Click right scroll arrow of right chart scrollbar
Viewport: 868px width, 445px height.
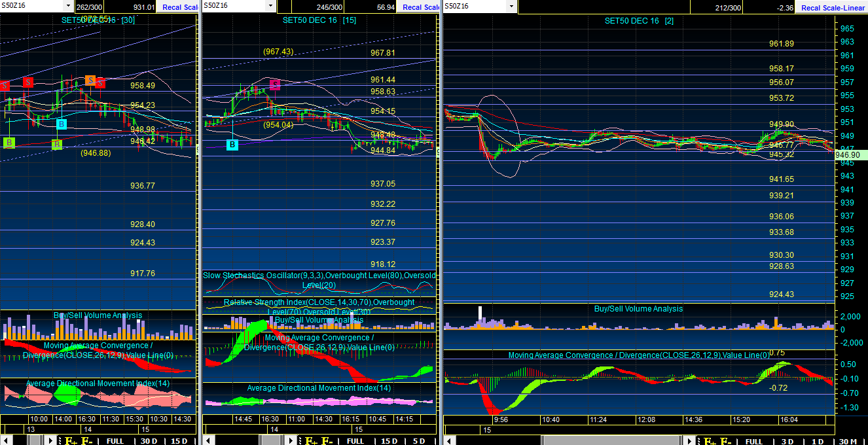pos(689,440)
